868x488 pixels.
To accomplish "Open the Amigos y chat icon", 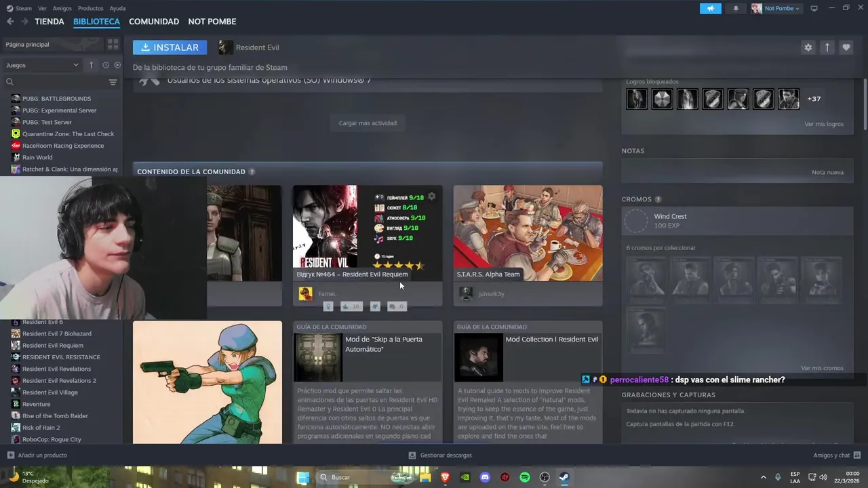I will (856, 455).
